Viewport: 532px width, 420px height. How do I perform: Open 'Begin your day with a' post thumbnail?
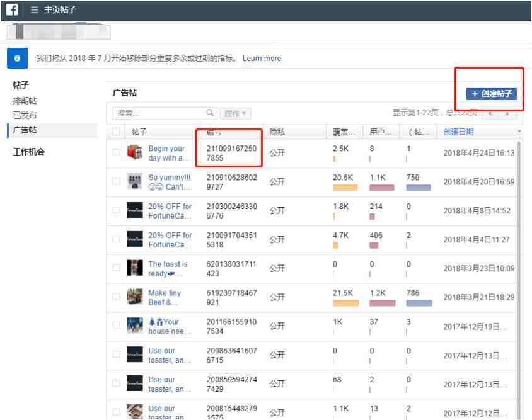click(x=135, y=152)
